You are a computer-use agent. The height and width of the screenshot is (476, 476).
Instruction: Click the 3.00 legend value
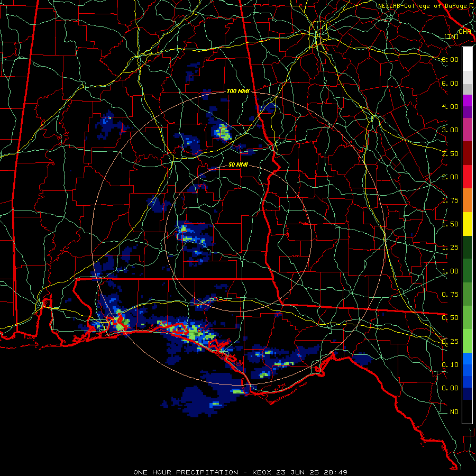pyautogui.click(x=450, y=130)
